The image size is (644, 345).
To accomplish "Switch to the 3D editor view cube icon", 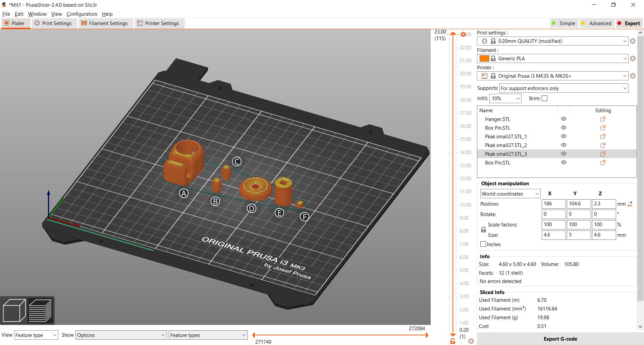I will point(14,310).
